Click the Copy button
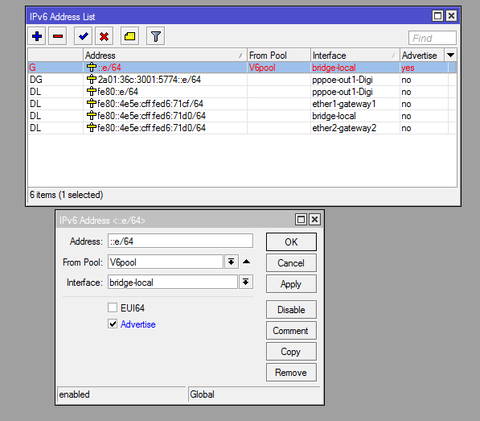 291,352
